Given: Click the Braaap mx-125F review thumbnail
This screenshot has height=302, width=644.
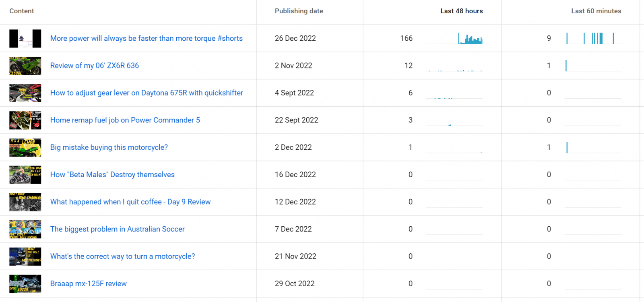Looking at the screenshot, I should [25, 283].
